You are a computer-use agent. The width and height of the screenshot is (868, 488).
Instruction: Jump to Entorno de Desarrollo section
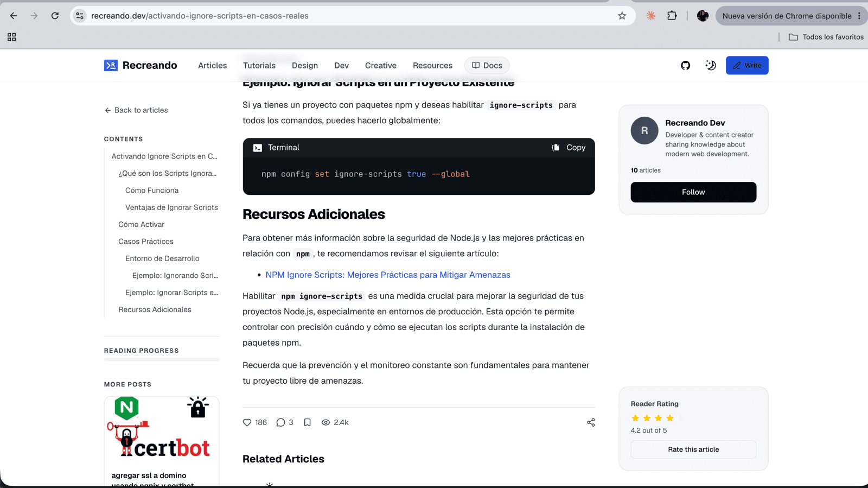(x=162, y=258)
